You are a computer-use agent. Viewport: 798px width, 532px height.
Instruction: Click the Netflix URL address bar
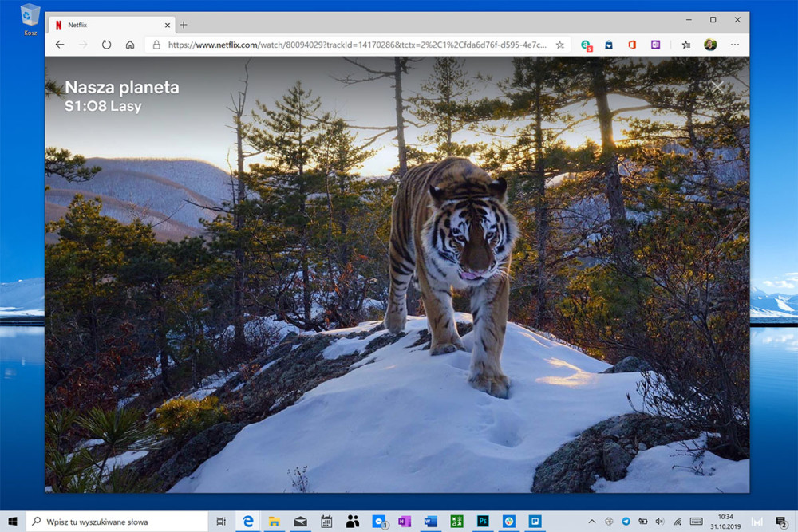click(351, 45)
